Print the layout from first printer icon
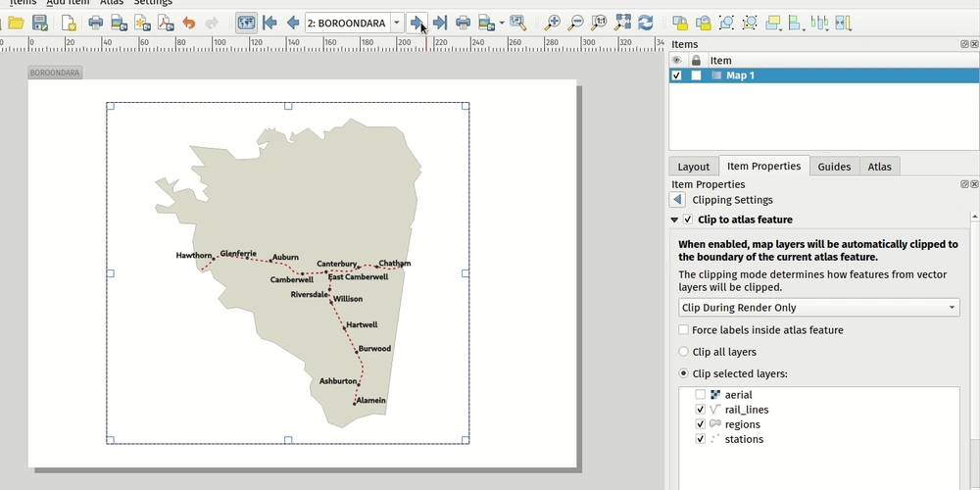Screen dimensions: 980x490 point(96,24)
